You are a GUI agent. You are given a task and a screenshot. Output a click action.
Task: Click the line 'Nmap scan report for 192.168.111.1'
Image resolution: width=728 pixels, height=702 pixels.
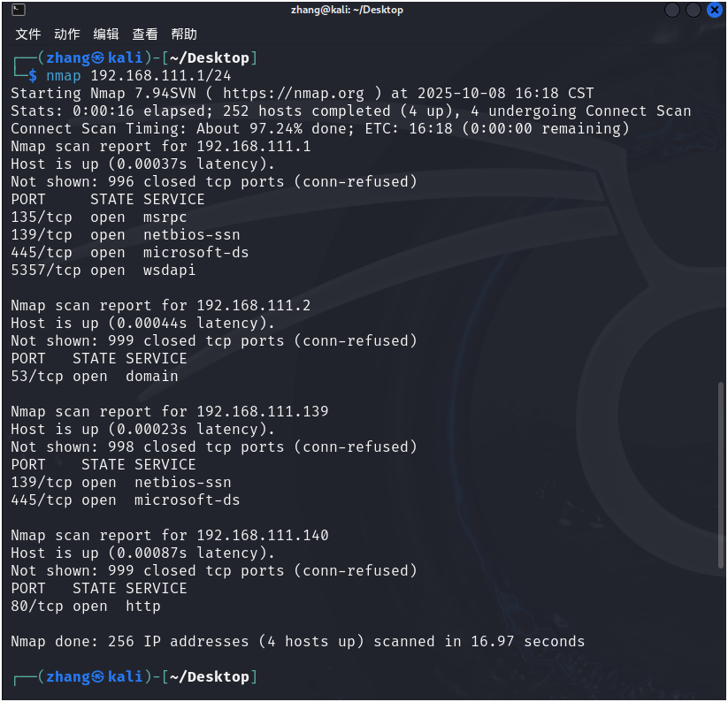point(161,146)
